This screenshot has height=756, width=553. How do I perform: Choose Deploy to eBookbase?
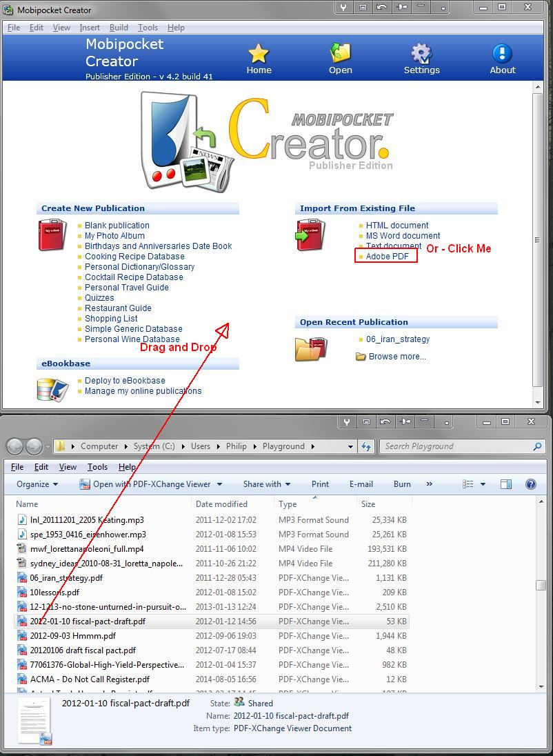click(125, 380)
